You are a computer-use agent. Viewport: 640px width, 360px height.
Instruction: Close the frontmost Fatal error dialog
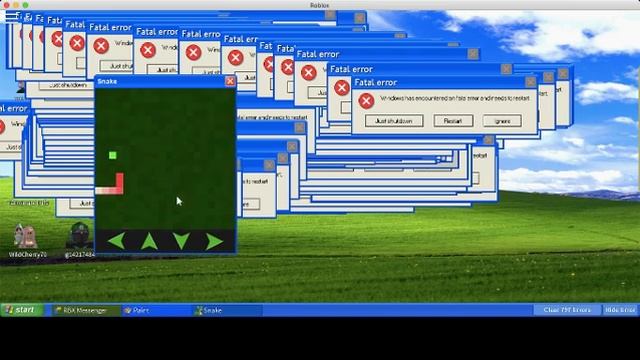coord(530,82)
